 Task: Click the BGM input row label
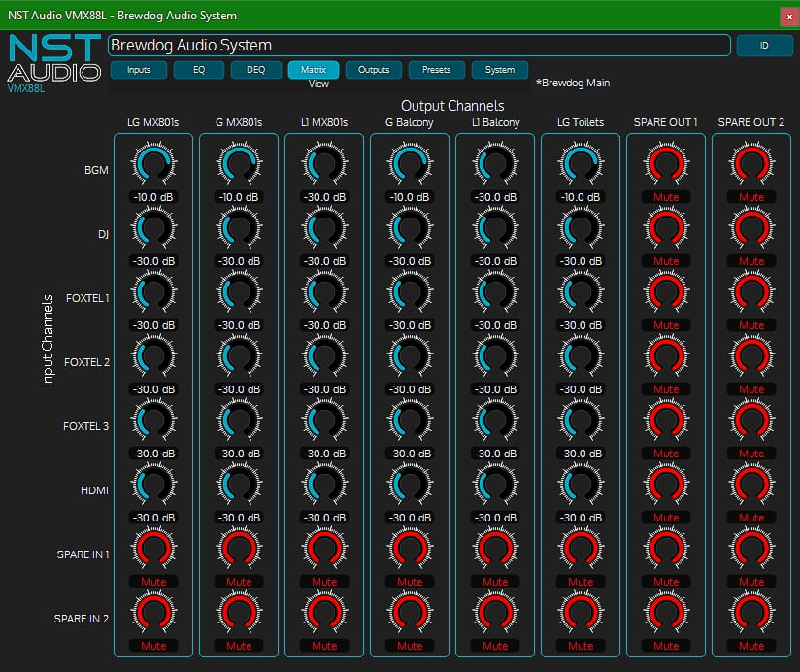(96, 170)
